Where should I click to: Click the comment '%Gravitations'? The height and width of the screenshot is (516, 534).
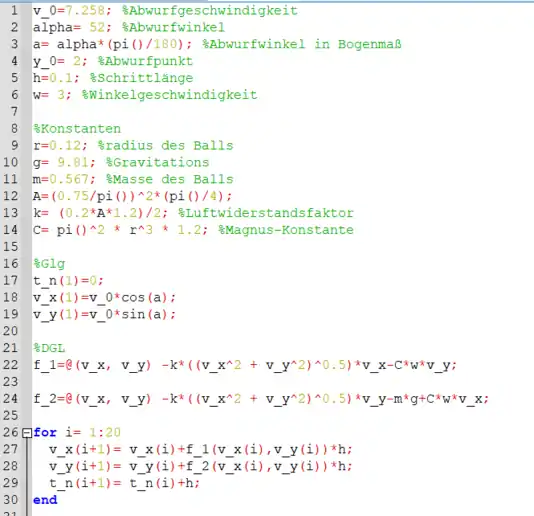tap(157, 162)
